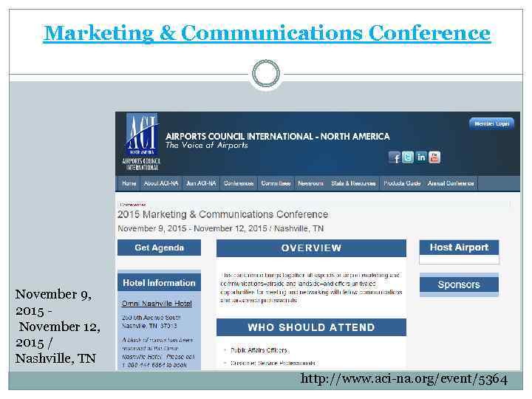Open the Stats & Resources menu
The height and width of the screenshot is (399, 532).
tap(353, 183)
